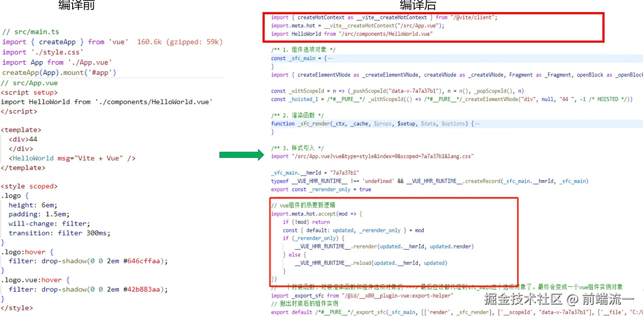Click the '.logo {' selector line
Viewport: 644px width, 316px height.
pyautogui.click(x=15, y=195)
